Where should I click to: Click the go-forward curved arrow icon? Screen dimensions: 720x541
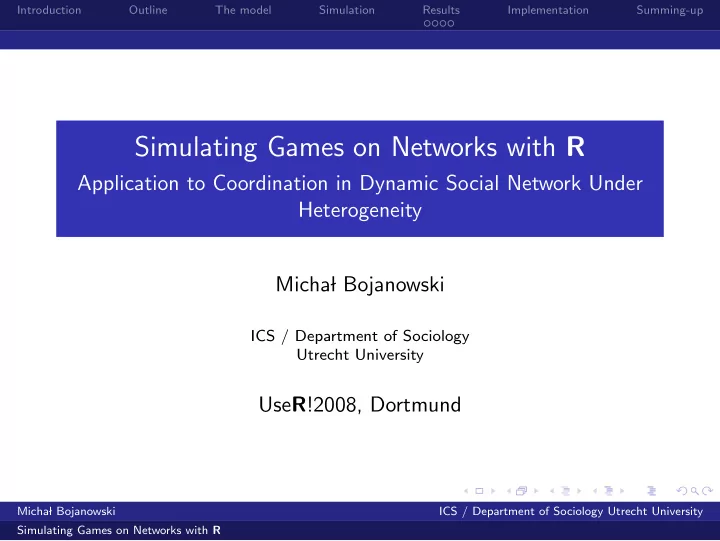click(708, 491)
